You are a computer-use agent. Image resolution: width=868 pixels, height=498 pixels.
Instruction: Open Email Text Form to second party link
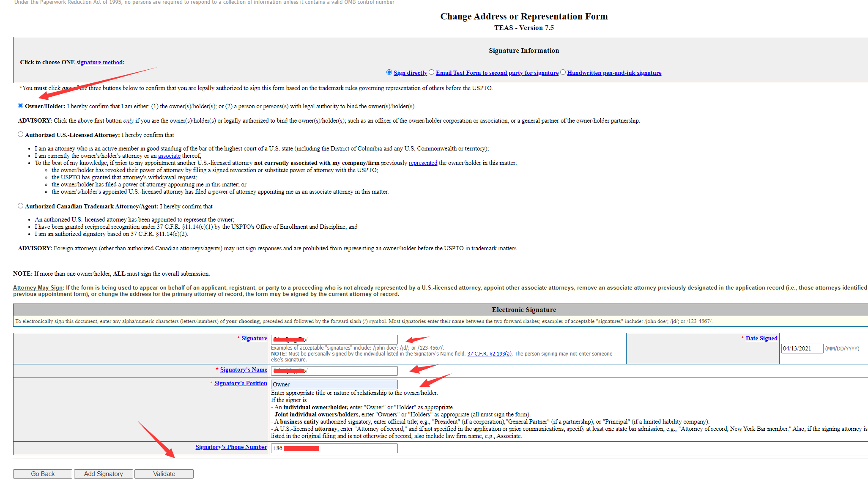(x=497, y=73)
